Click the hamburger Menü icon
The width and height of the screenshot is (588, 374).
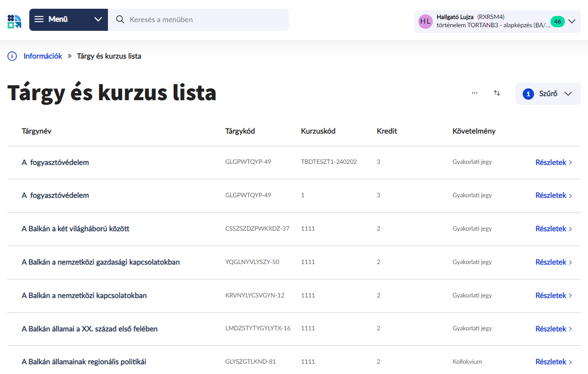point(39,20)
